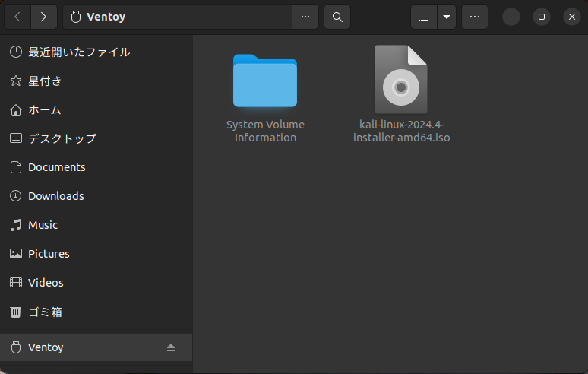This screenshot has height=374, width=588.
Task: Click the picture icon beside Pictures
Action: pos(16,254)
